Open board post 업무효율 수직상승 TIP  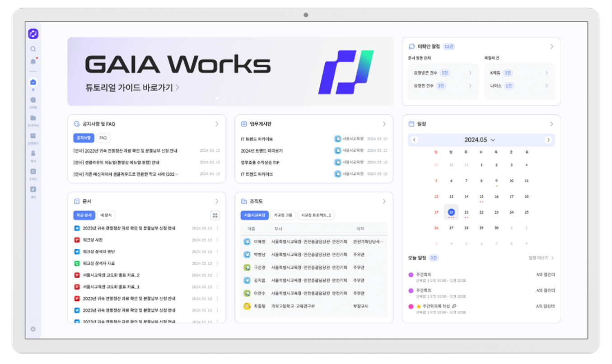[x=260, y=163]
